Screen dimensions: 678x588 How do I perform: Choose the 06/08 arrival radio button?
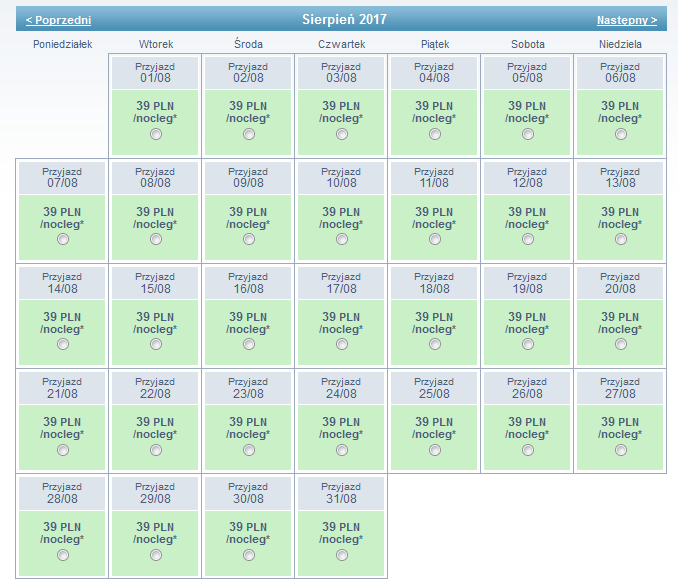click(620, 134)
